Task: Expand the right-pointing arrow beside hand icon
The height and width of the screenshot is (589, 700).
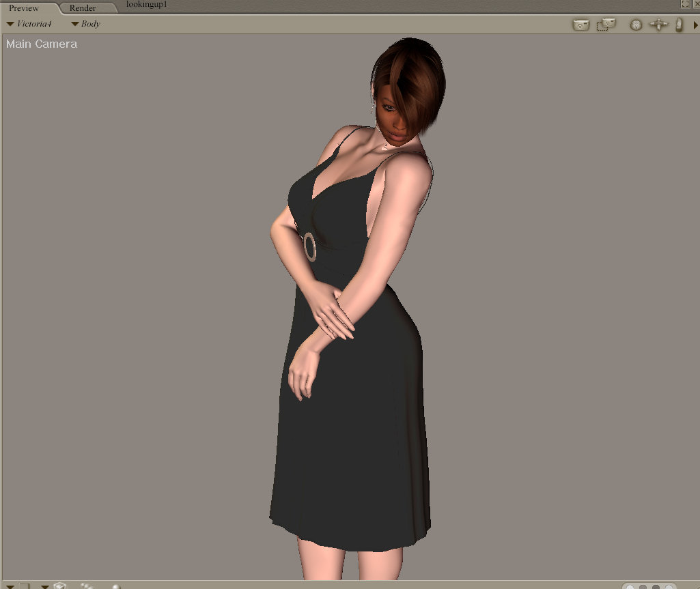Action: [x=695, y=25]
